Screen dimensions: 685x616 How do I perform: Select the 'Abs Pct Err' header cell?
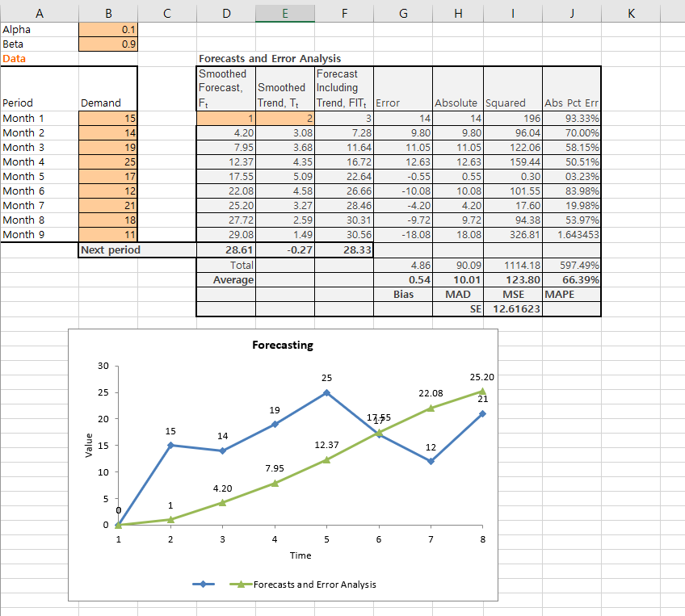point(572,89)
